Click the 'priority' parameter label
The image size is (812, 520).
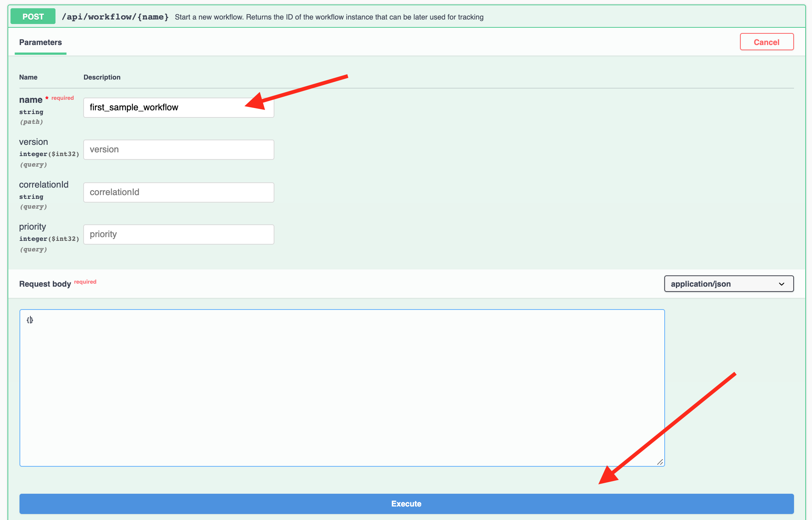[x=33, y=227]
